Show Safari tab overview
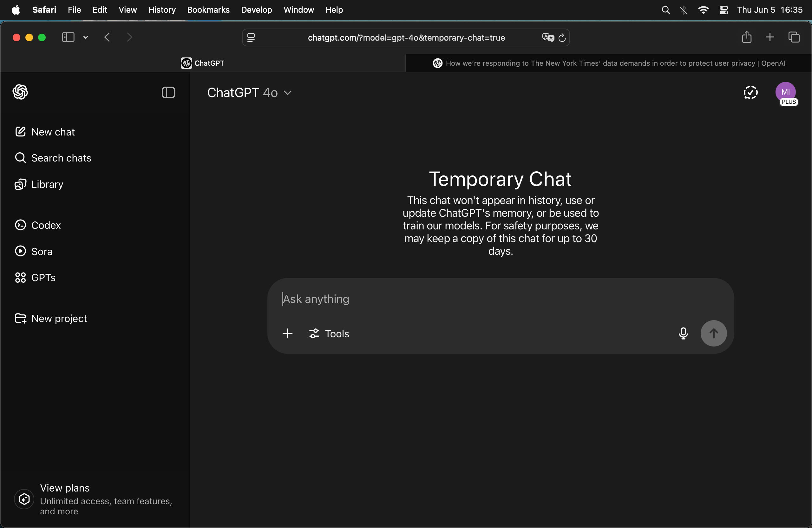 click(794, 37)
